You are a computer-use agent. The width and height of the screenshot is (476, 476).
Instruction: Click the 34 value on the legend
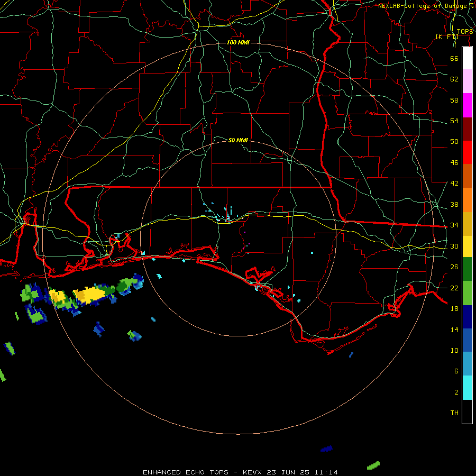click(x=454, y=225)
